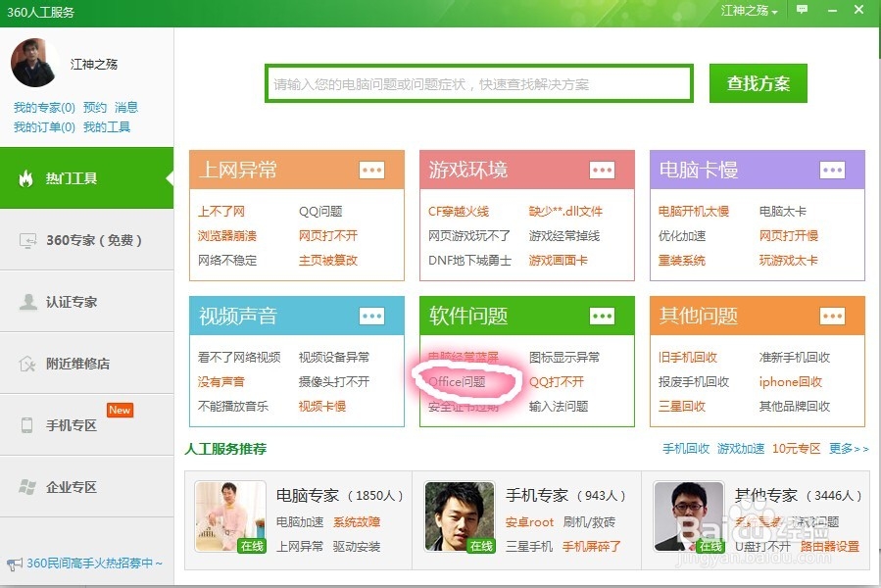Click the 电脑专家 expert photo
This screenshot has width=881, height=588.
tap(230, 516)
